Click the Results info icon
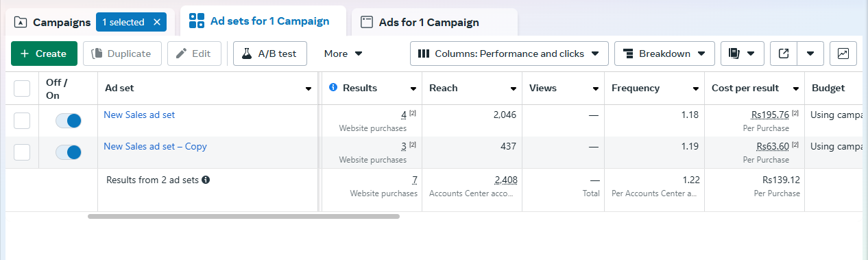Screen dimensions: 868x260 [333, 88]
